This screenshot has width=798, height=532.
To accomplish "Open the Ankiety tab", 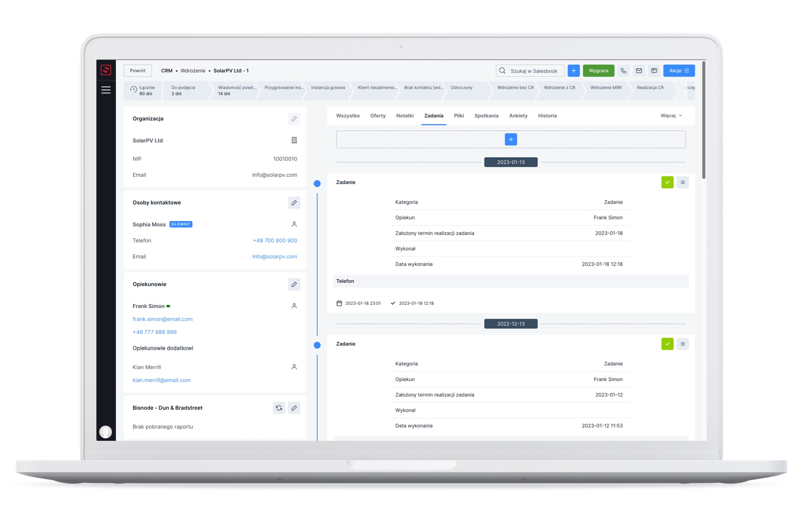I will 518,116.
